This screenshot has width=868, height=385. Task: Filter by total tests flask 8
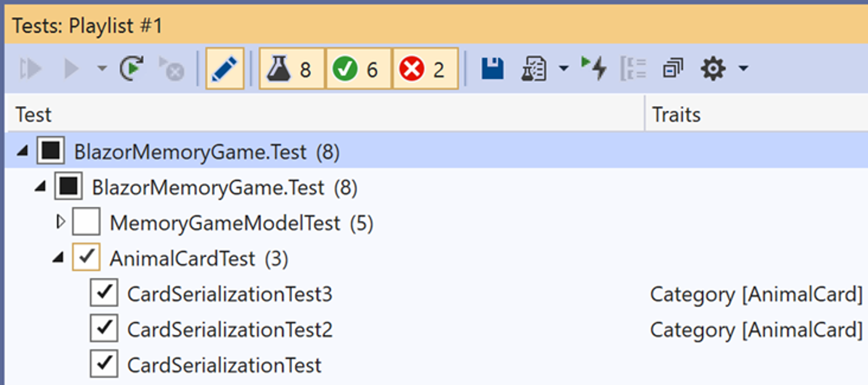click(292, 68)
